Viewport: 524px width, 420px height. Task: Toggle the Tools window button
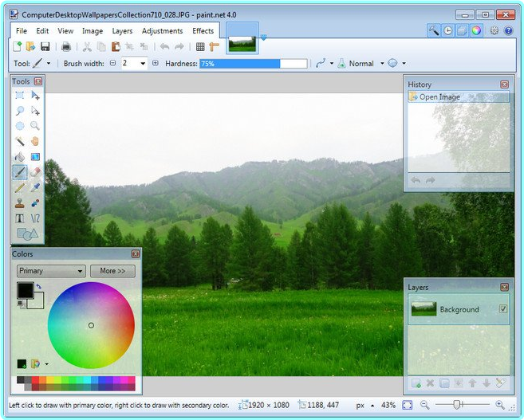click(x=434, y=30)
